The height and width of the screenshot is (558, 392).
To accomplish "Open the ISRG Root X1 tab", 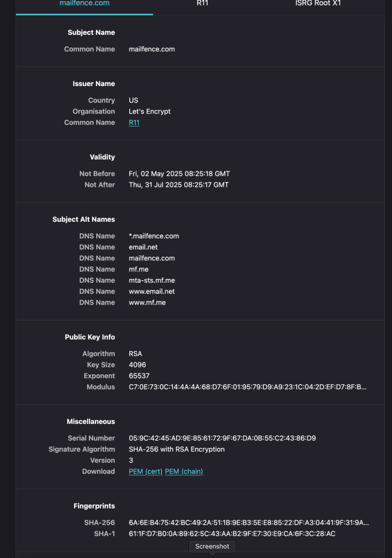I will pos(318,4).
